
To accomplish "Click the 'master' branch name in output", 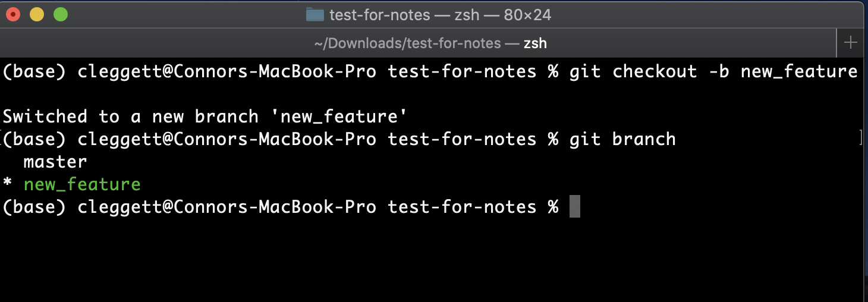I will [55, 162].
